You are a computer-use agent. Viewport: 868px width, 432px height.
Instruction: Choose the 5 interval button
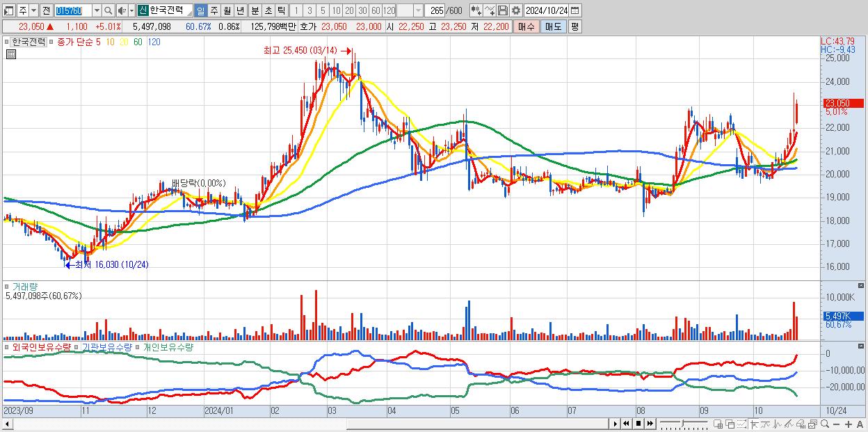click(323, 10)
